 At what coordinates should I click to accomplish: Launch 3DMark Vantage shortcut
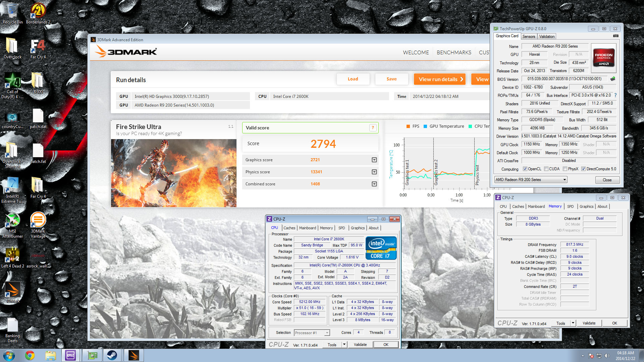coord(38,225)
